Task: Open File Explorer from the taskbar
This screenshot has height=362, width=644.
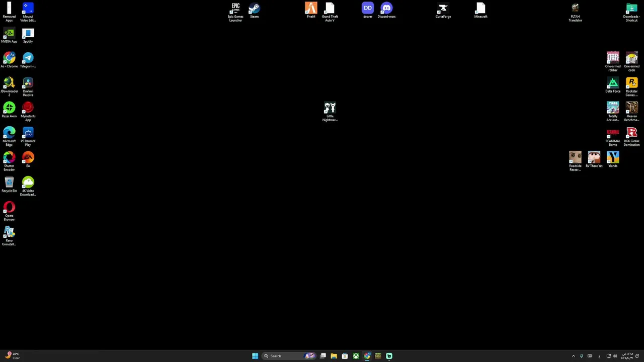Action: 334,356
